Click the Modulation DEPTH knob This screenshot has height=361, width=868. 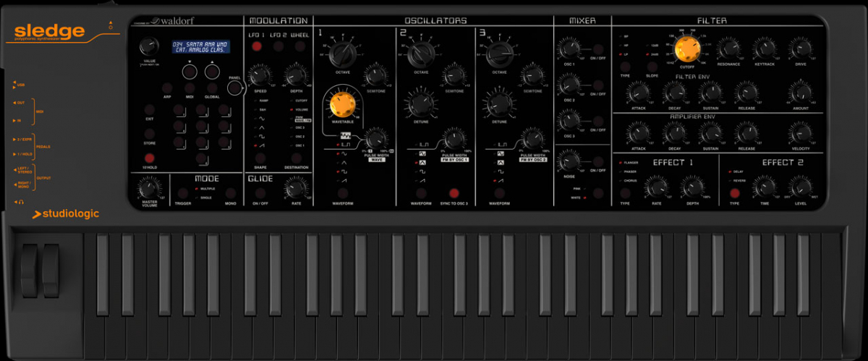point(295,75)
